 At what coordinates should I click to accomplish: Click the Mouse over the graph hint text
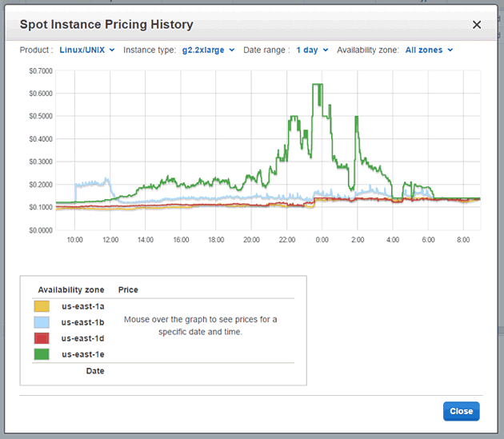coord(200,325)
